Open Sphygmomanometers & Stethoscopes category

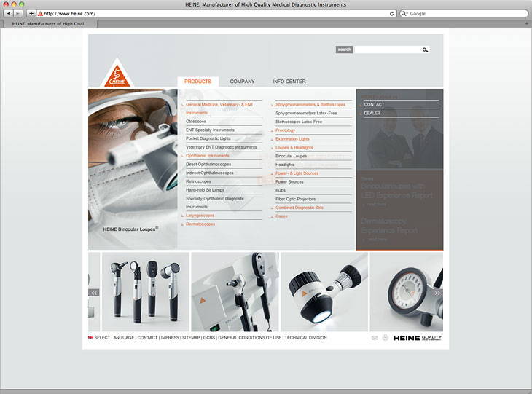(310, 104)
